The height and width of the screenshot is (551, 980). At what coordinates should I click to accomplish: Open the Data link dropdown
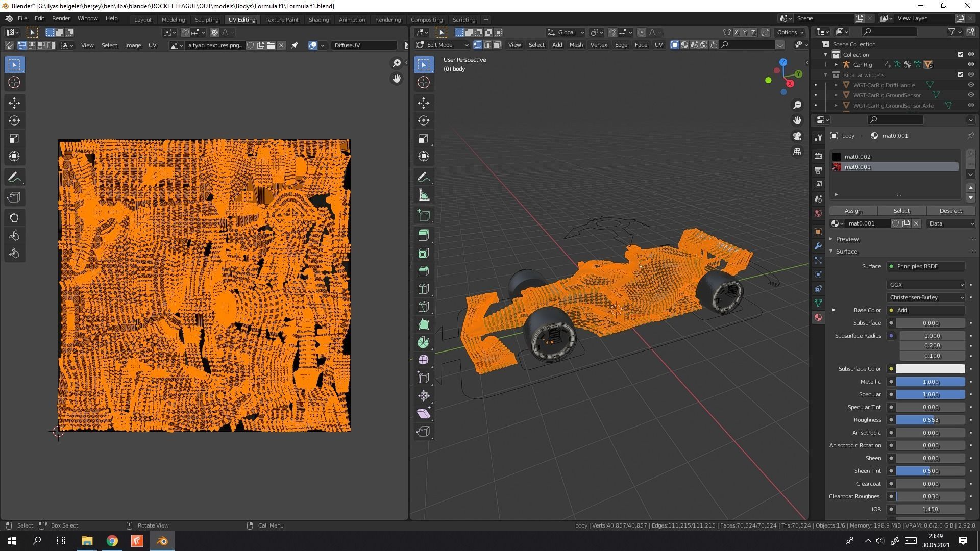[951, 223]
